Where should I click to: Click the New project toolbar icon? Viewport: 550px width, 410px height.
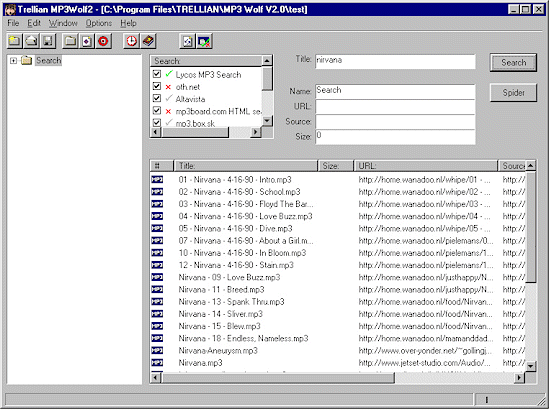click(x=14, y=41)
